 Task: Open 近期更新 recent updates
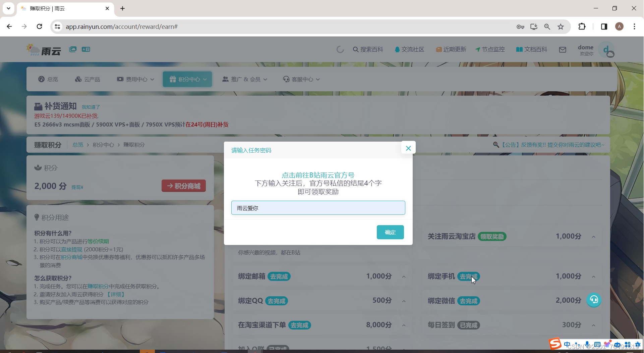pos(451,49)
